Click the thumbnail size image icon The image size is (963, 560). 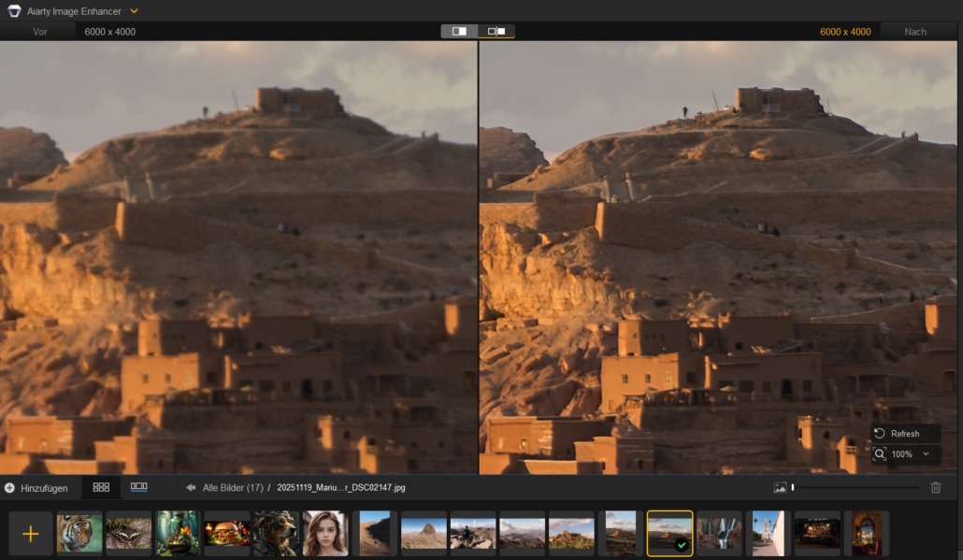[780, 487]
